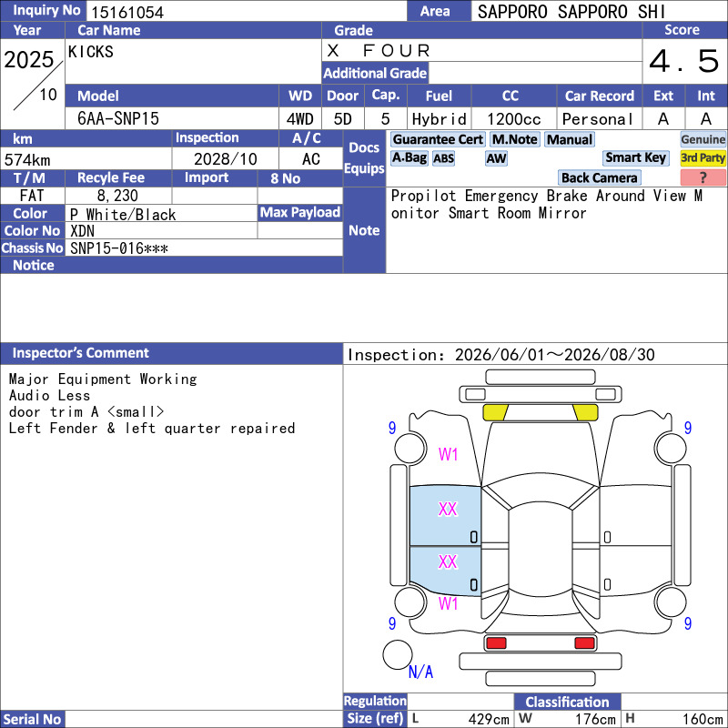Click the spare tire circle marked N/A
The width and height of the screenshot is (728, 728).
pyautogui.click(x=398, y=654)
